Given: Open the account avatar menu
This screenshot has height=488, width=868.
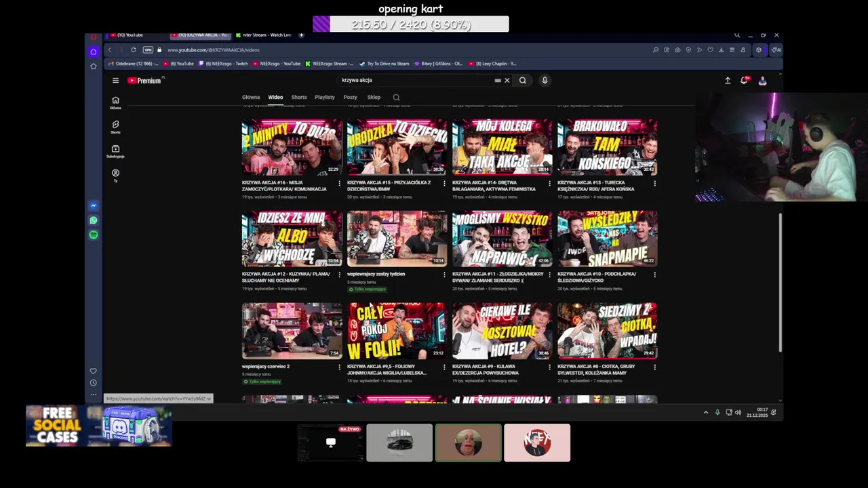Looking at the screenshot, I should click(x=762, y=81).
